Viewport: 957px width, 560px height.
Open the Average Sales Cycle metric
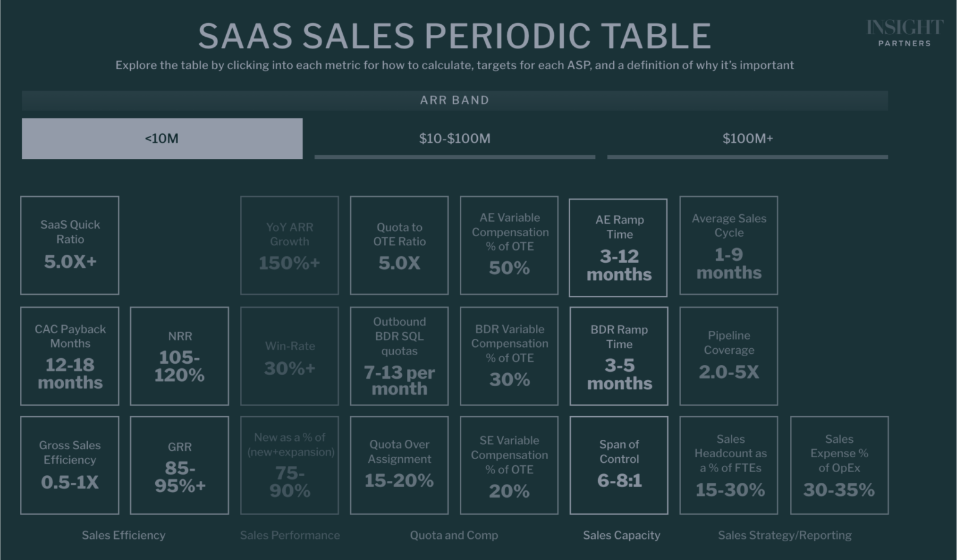coord(728,245)
